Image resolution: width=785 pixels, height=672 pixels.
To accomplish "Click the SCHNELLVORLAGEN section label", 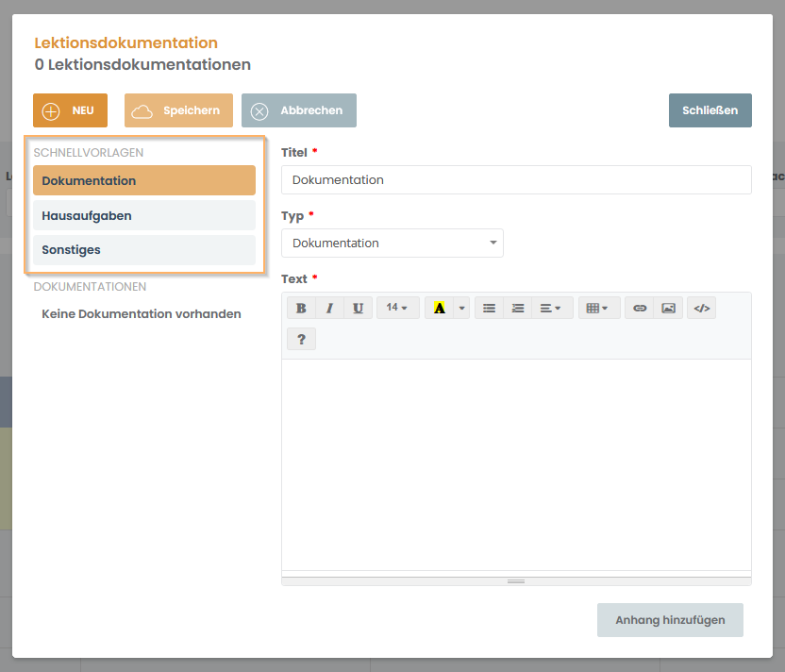I will point(89,152).
